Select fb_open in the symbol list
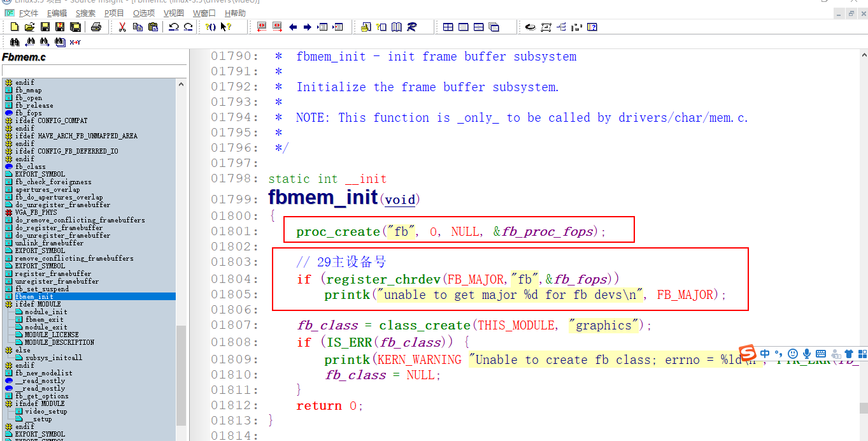The image size is (868, 441). (x=28, y=98)
